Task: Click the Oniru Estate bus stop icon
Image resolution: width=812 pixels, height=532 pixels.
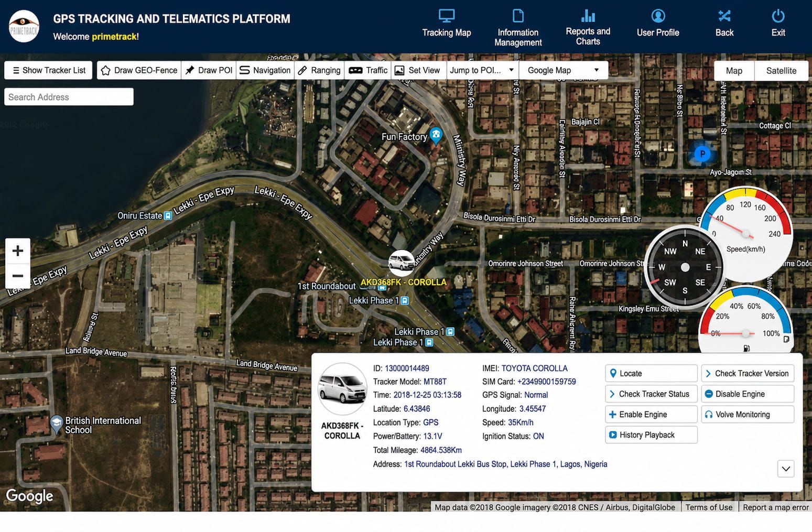Action: tap(168, 215)
